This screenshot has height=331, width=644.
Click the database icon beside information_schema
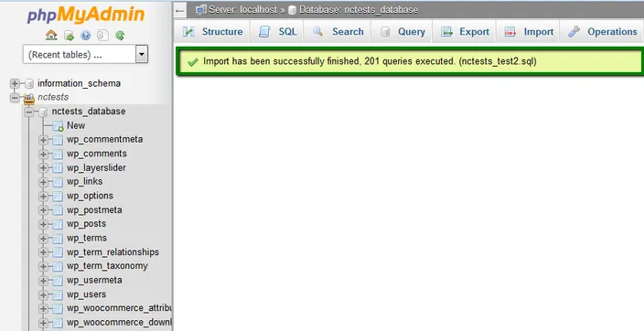tap(28, 84)
